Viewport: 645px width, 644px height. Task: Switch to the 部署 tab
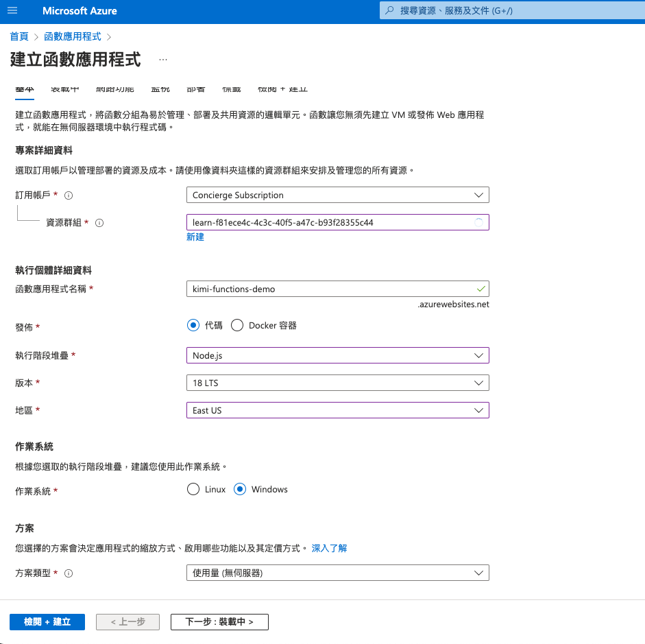point(196,89)
